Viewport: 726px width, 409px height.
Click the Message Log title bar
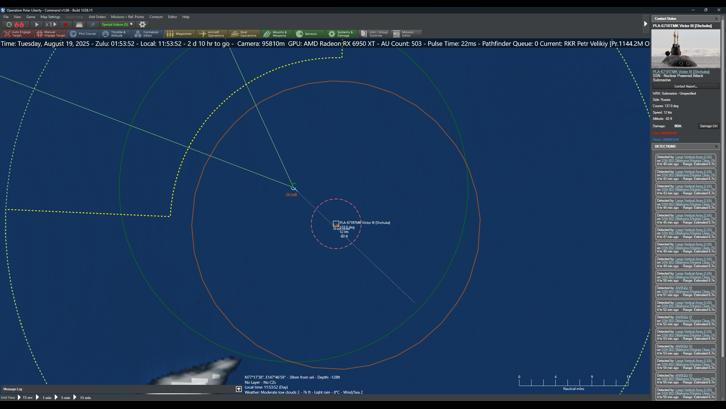coord(118,389)
